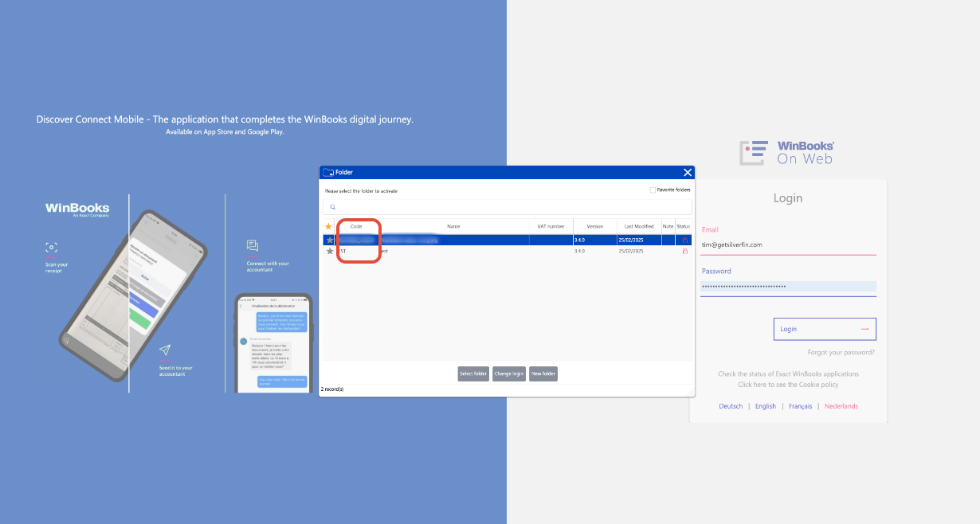980x524 pixels.
Task: Click the arrow icon on Login button
Action: point(864,329)
